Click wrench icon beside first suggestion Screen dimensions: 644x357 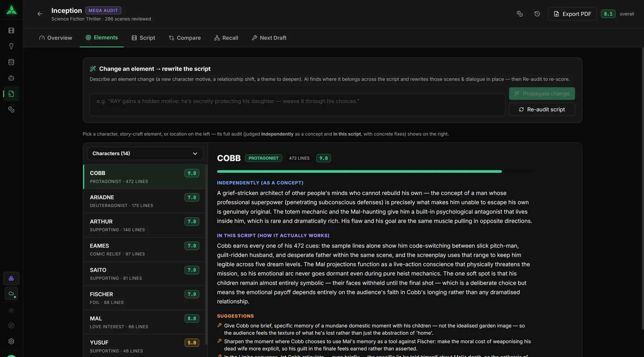(219, 325)
